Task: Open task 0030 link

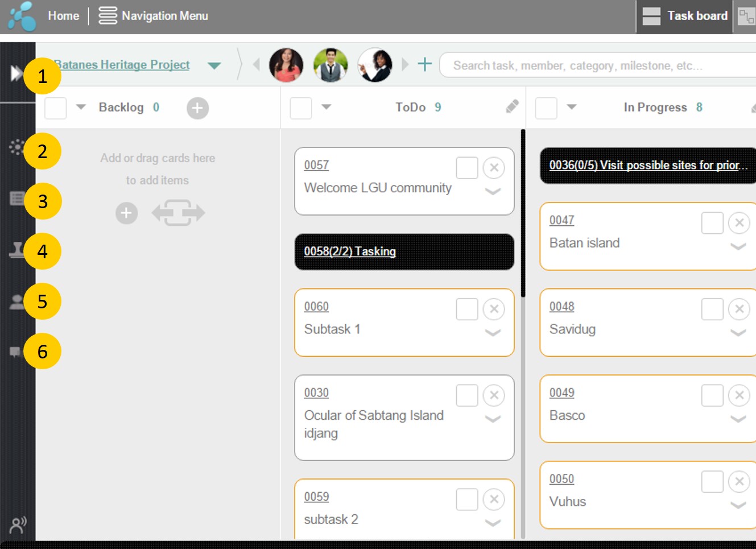Action: pyautogui.click(x=316, y=393)
